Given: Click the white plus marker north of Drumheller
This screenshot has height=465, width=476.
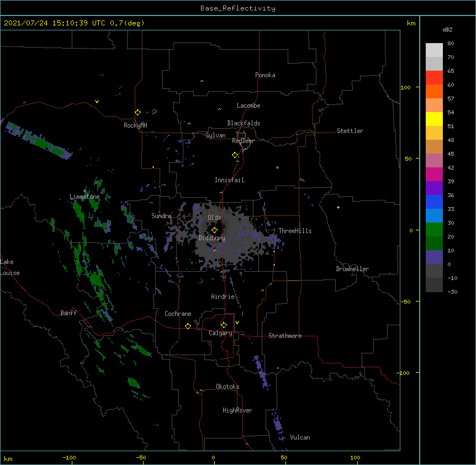Looking at the screenshot, I should click(338, 207).
